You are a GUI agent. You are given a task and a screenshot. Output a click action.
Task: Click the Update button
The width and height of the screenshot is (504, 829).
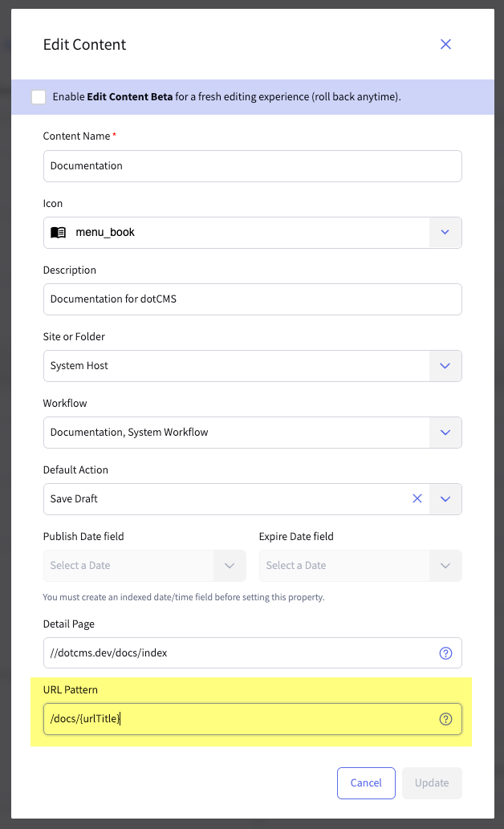point(432,783)
